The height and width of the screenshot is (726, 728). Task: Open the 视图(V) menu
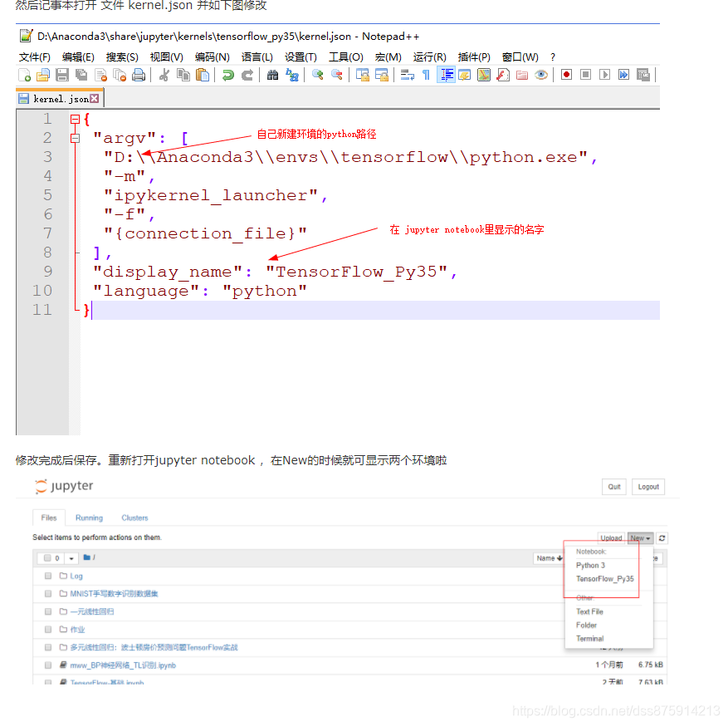click(x=166, y=57)
